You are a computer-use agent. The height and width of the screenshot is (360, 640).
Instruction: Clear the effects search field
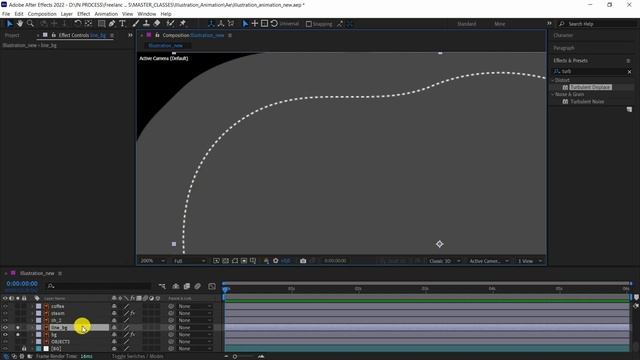(x=629, y=71)
